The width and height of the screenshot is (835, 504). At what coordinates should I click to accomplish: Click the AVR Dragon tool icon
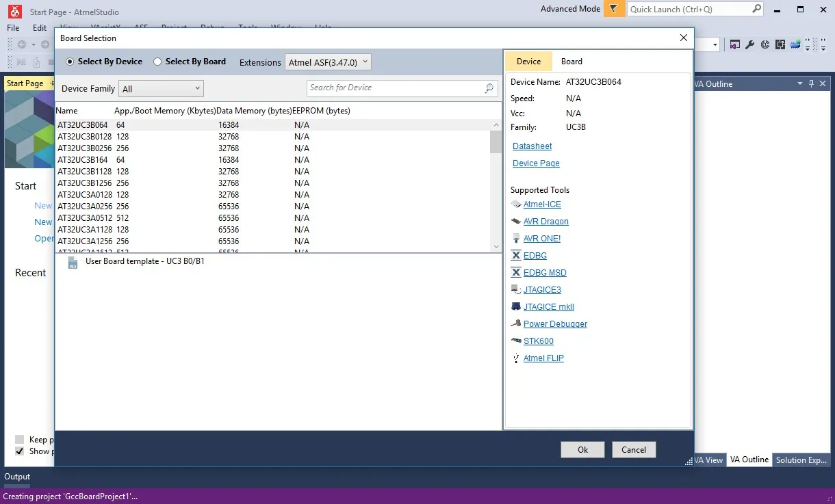[x=516, y=222]
